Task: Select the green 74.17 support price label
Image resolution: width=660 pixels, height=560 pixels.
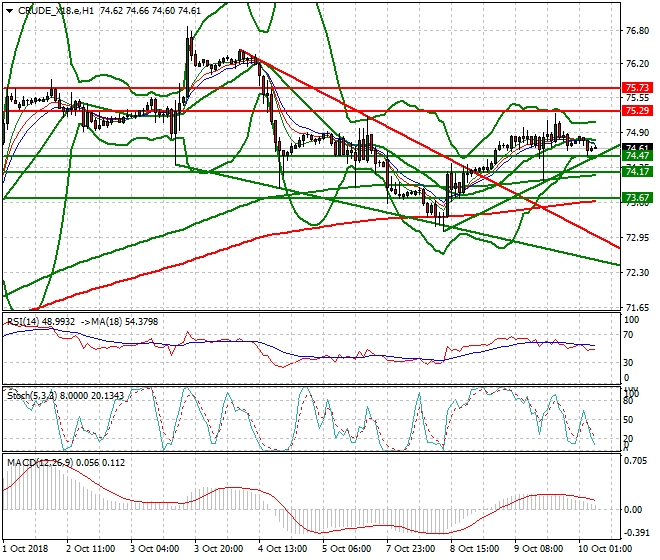Action: coord(638,172)
